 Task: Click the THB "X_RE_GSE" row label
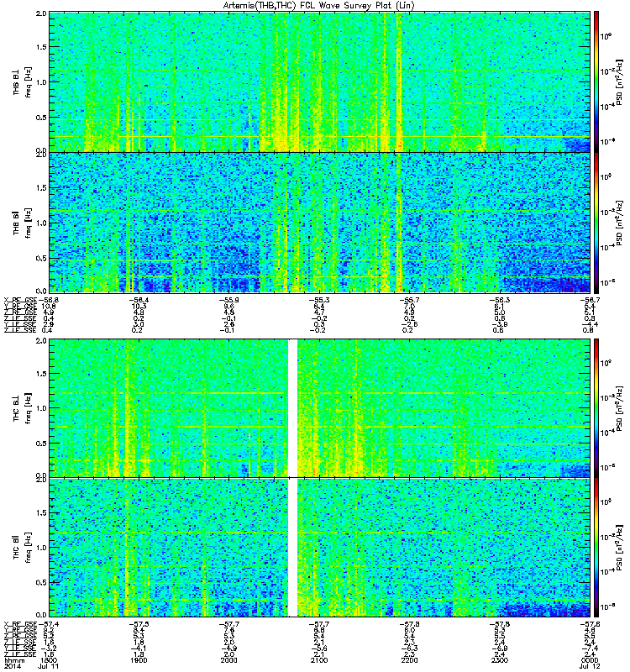[20, 300]
